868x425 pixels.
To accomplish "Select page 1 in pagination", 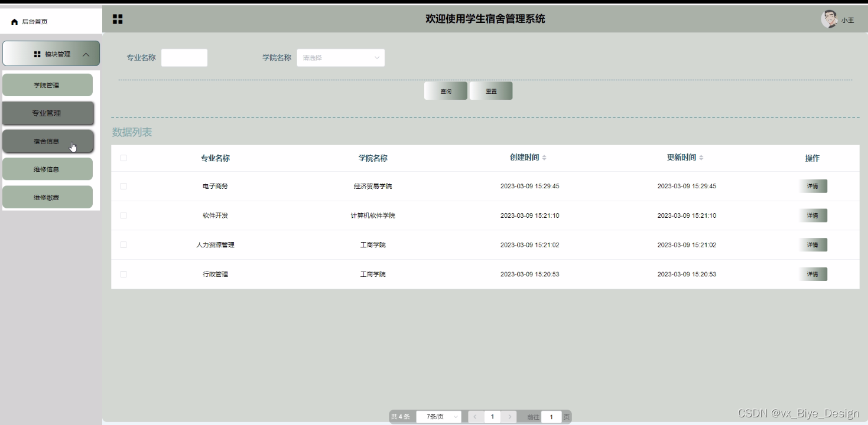I will [x=492, y=417].
